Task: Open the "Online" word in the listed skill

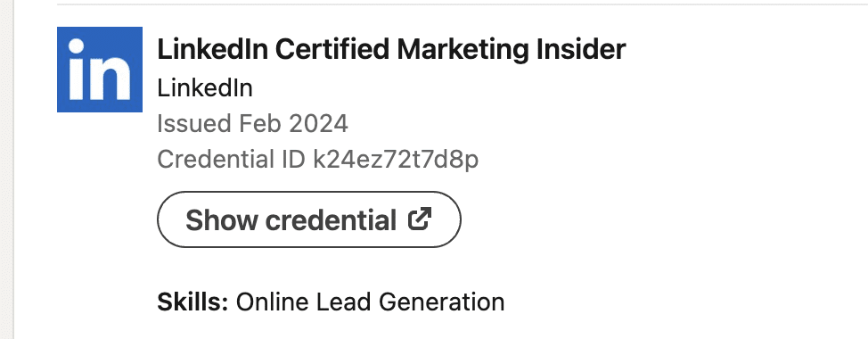Action: (273, 302)
